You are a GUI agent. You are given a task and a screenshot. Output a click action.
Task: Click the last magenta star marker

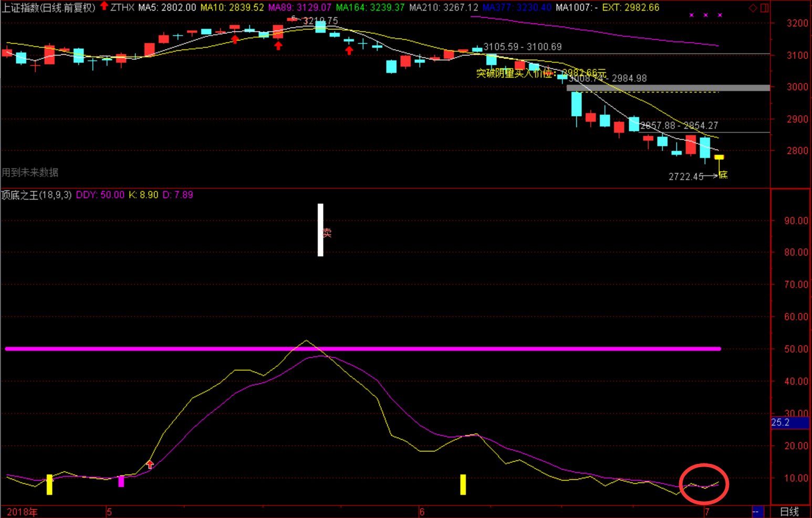coord(720,15)
